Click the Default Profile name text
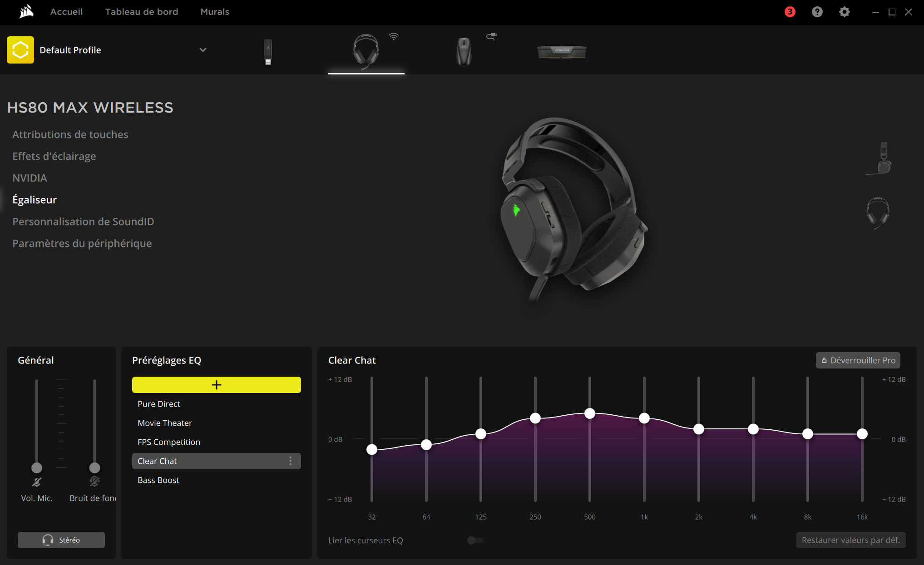924x565 pixels. point(70,50)
